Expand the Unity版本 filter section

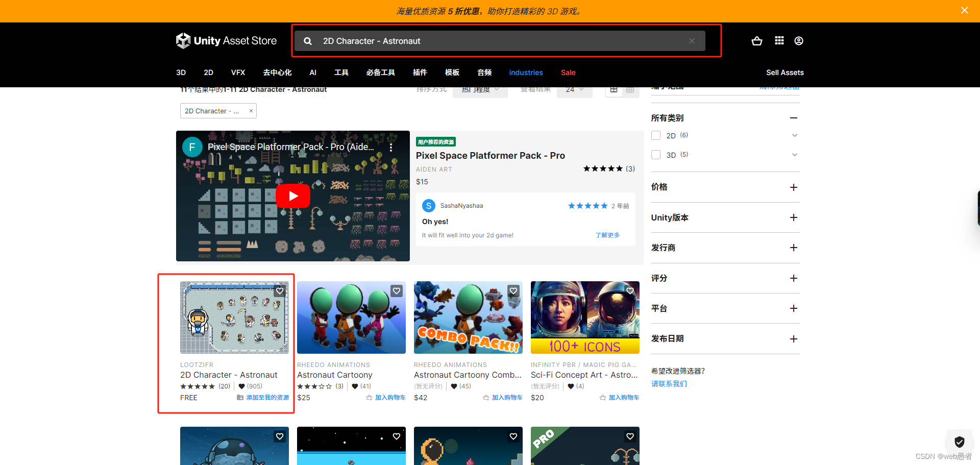tap(793, 217)
